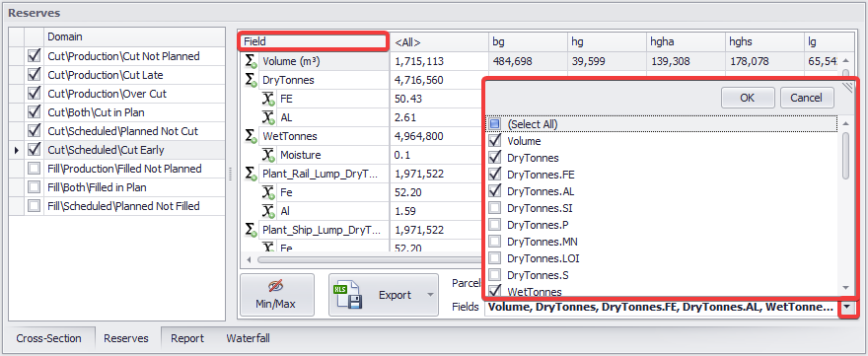This screenshot has width=868, height=356.
Task: Click the field list vertical scrollbar
Action: click(x=845, y=155)
